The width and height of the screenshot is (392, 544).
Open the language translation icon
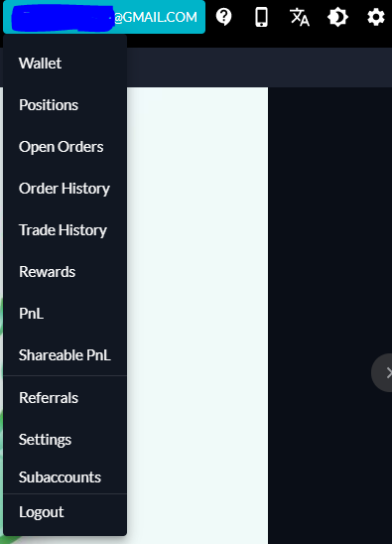click(x=300, y=17)
